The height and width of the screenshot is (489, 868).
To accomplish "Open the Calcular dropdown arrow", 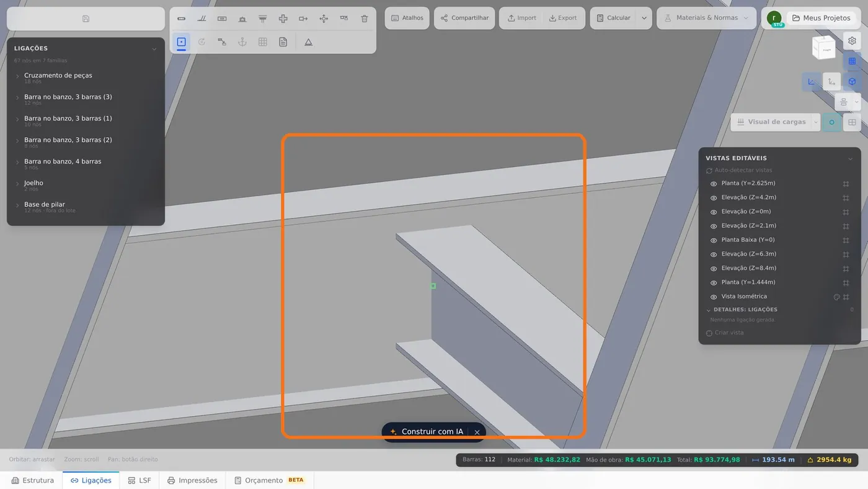I will click(644, 18).
